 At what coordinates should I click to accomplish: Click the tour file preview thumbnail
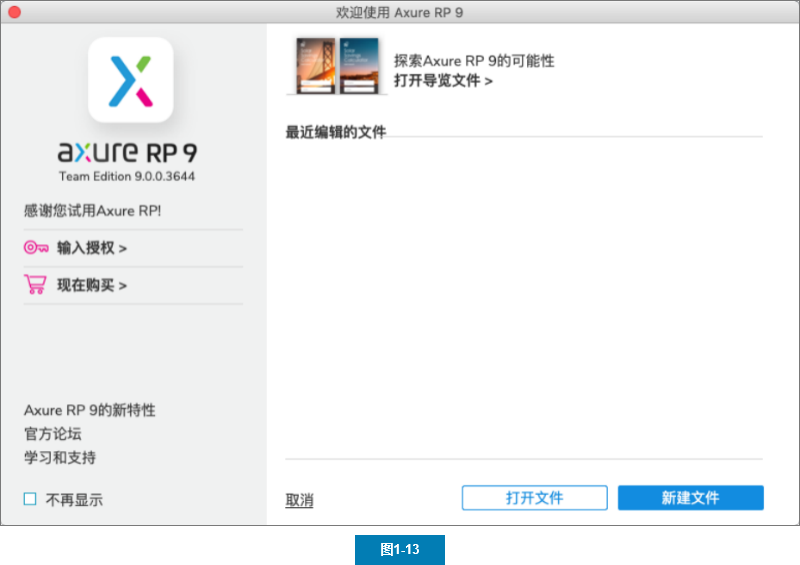(x=337, y=66)
